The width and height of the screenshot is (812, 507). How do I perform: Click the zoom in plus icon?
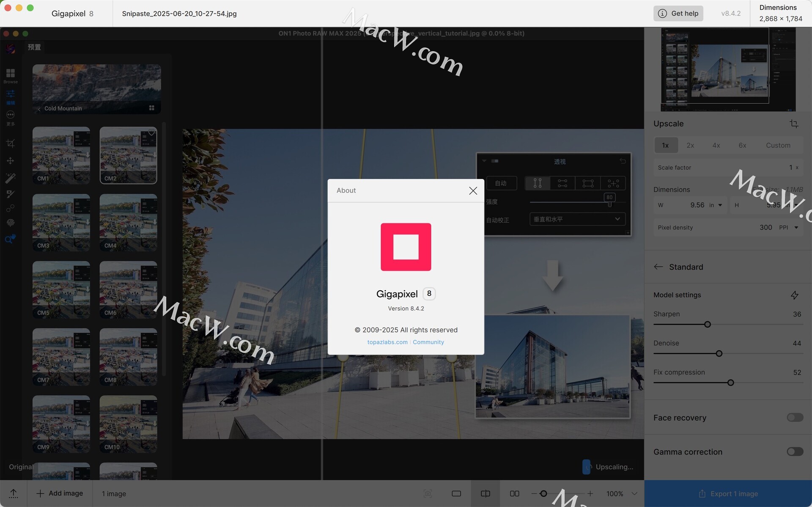tap(590, 493)
